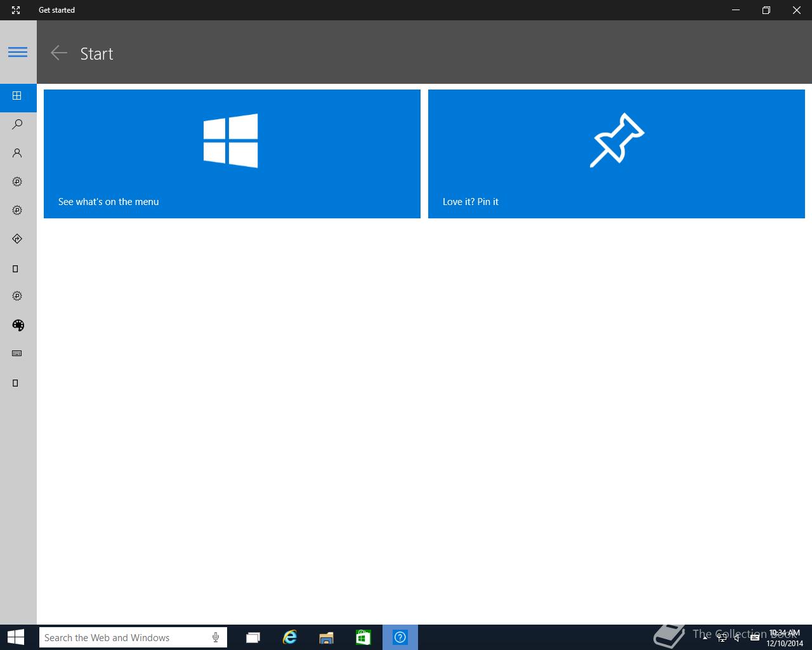
Task: Click the small rectangle icon below the diamond arrow icon
Action: 16,269
